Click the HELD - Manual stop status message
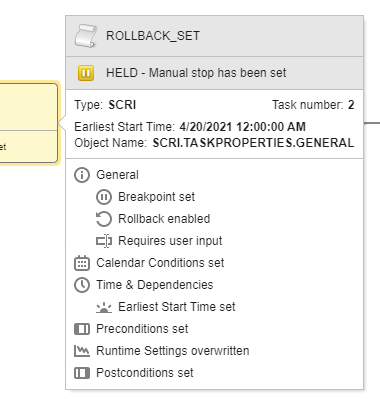The image size is (380, 399). 196,73
